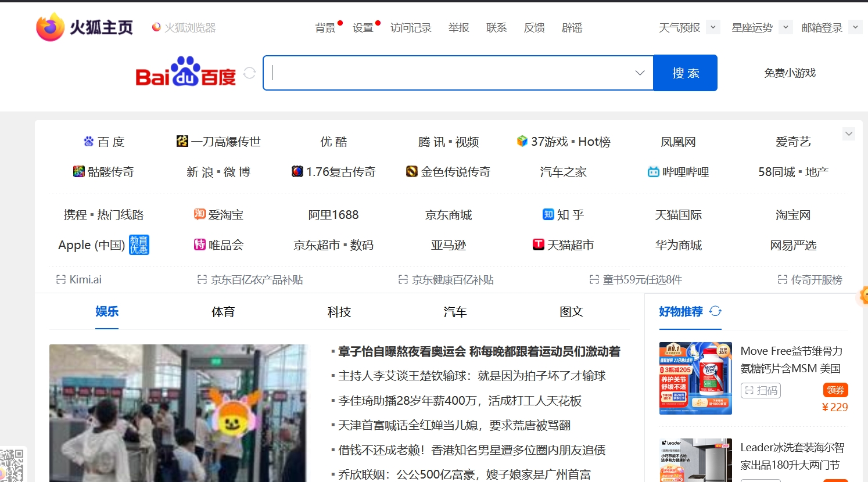Screen dimensions: 868x482
Task: Click the 扫码 icon for Move Free
Action: click(761, 390)
